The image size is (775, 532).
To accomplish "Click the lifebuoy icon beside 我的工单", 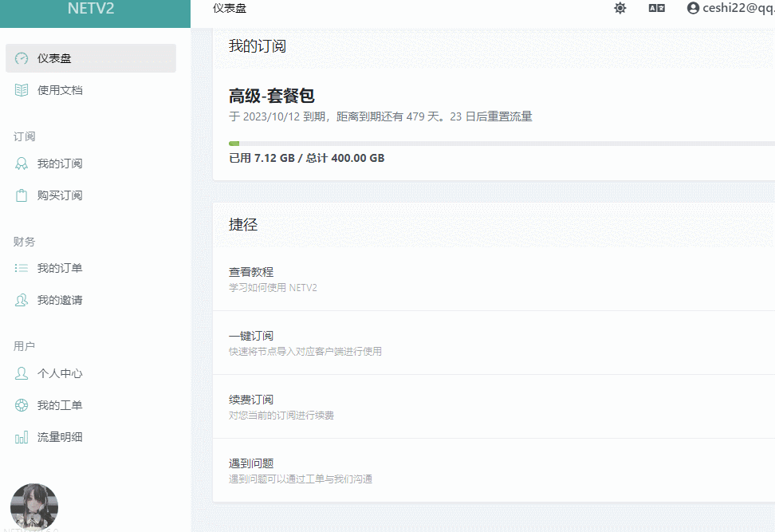I will (x=22, y=405).
